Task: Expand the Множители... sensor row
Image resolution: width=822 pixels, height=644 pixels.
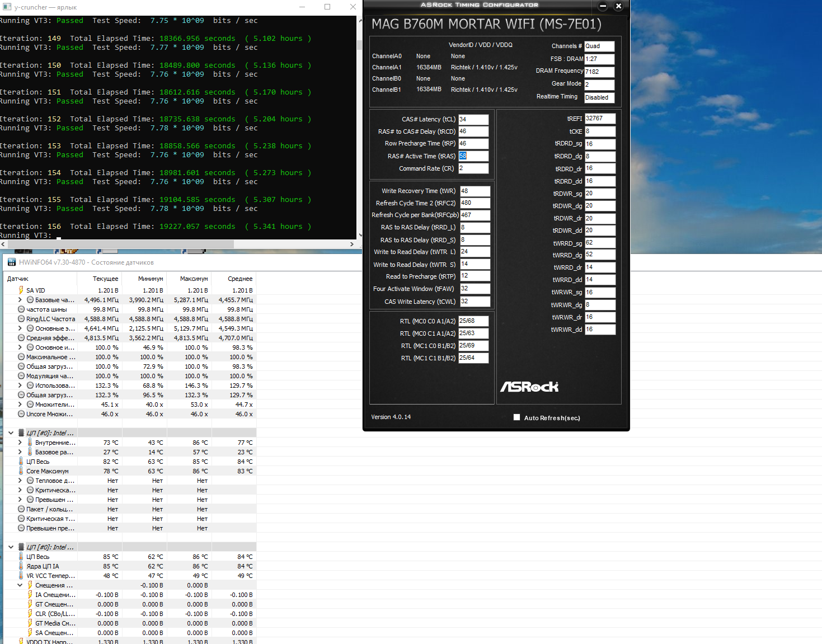Action: click(20, 405)
